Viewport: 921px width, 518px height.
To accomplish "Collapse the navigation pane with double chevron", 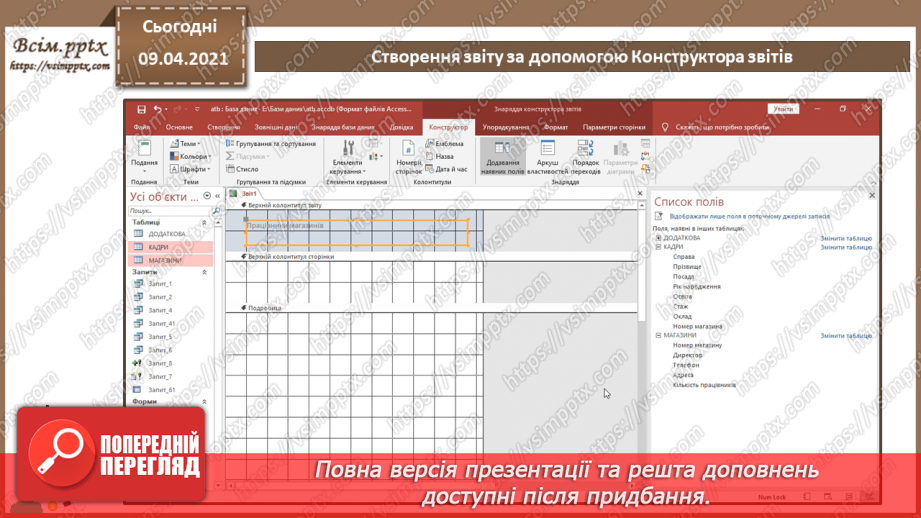I will pos(217,196).
